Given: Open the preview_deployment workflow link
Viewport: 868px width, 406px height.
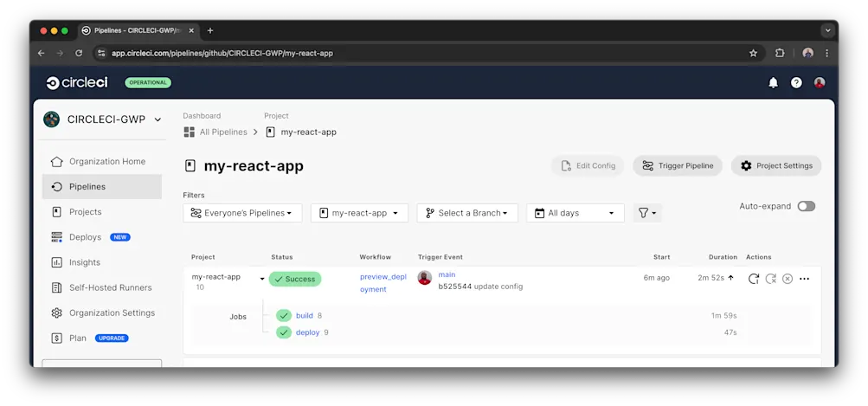Looking at the screenshot, I should (x=383, y=283).
